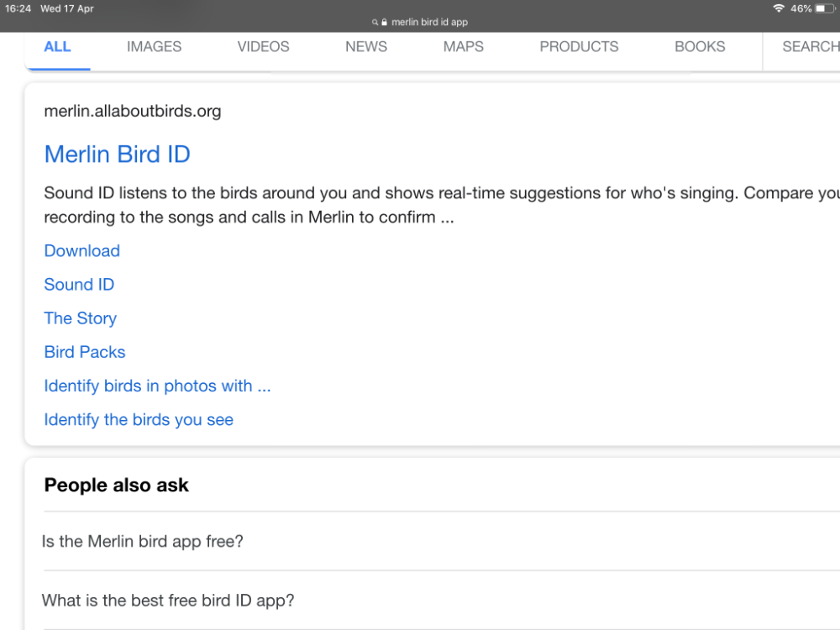Screen dimensions: 840x630
Task: Switch to the IMAGES tab
Action: click(x=155, y=46)
